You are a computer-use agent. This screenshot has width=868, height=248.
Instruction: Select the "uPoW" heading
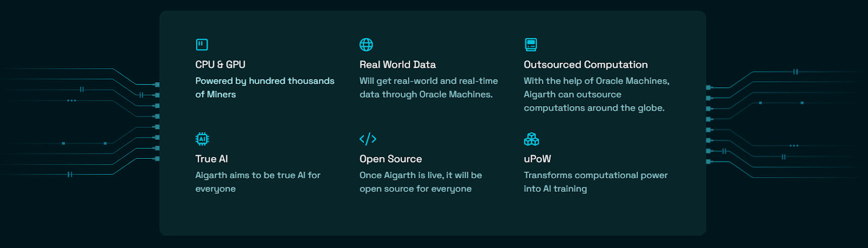tap(538, 159)
